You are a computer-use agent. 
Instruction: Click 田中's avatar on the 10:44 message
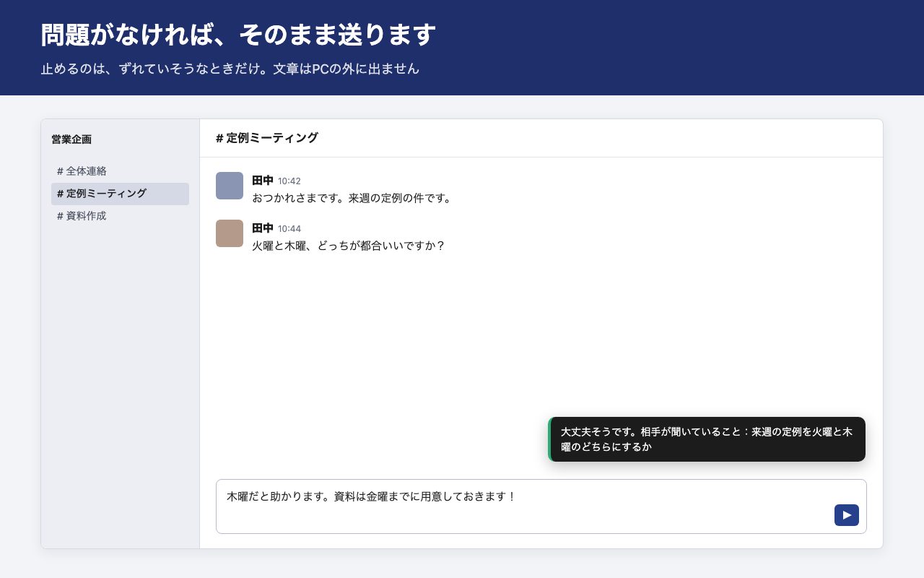point(230,233)
